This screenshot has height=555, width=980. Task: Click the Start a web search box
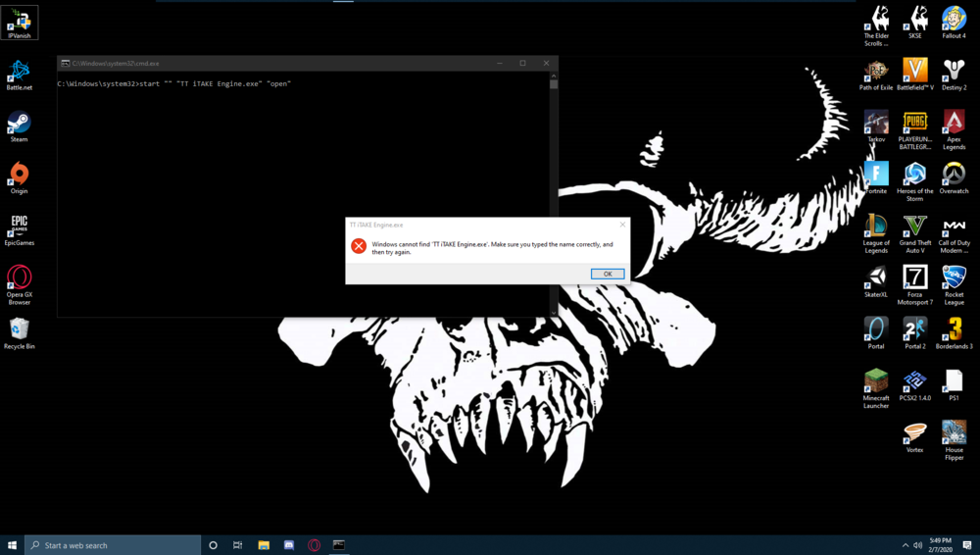tap(113, 545)
